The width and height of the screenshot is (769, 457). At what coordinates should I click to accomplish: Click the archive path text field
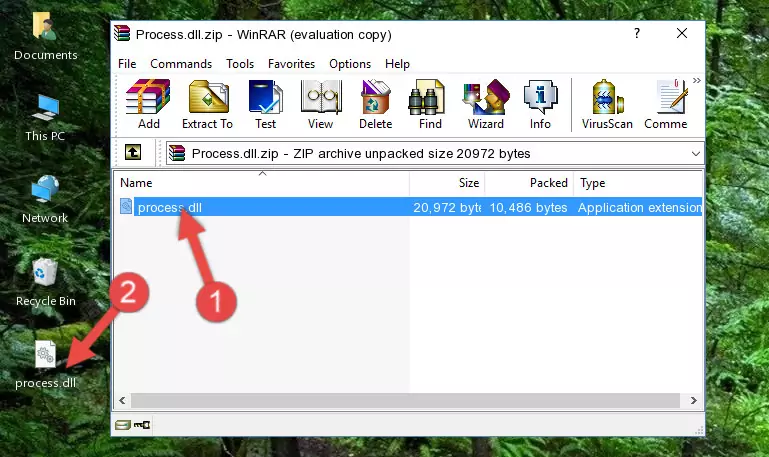tap(435, 154)
